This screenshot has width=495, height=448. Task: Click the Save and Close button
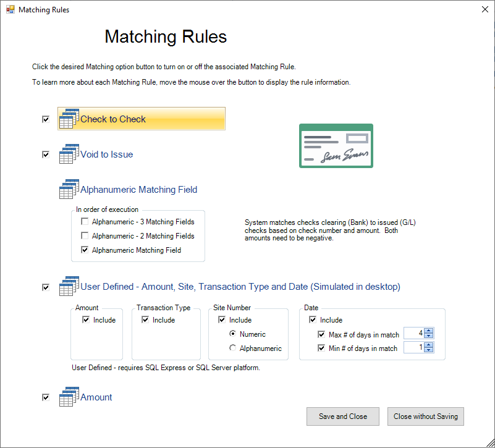click(x=343, y=416)
